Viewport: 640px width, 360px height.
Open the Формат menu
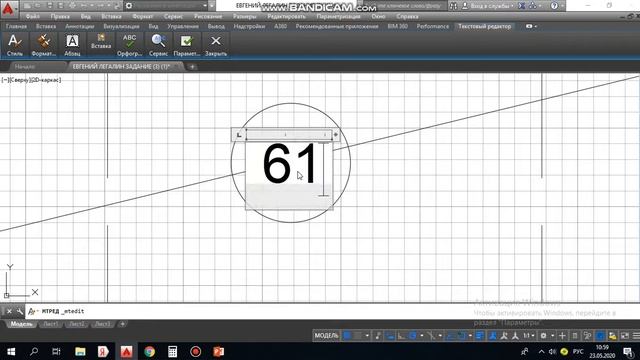tap(142, 16)
